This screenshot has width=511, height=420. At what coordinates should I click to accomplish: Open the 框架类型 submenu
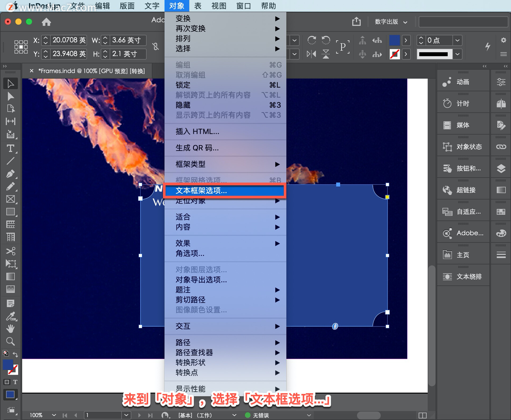[x=225, y=164]
